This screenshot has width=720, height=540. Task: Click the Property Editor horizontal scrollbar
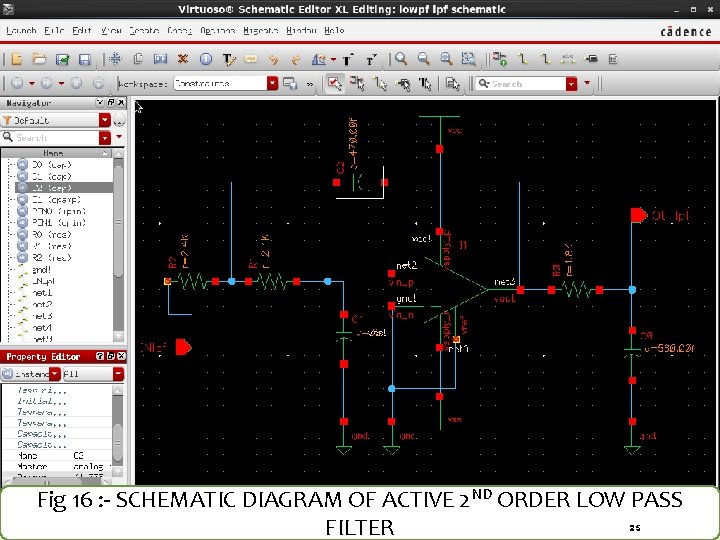(x=57, y=481)
